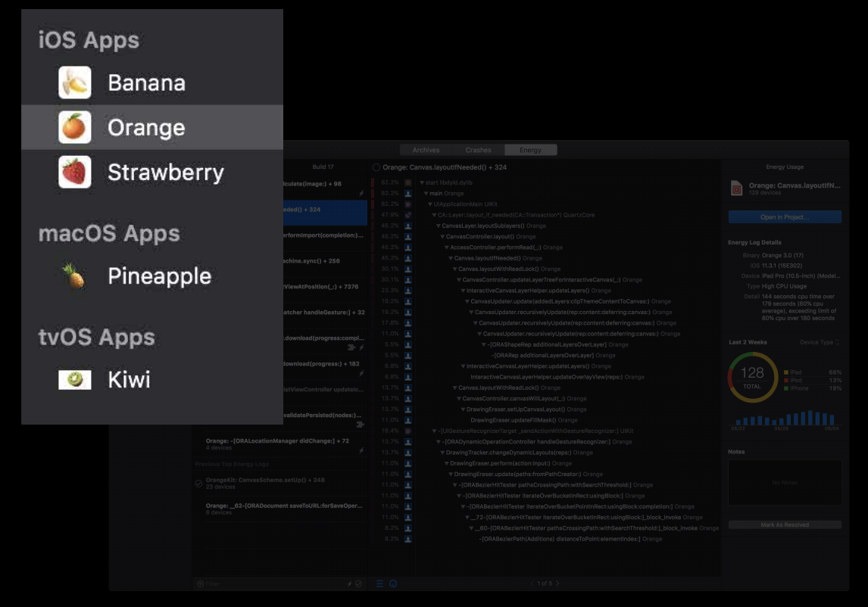Toggle the resolved checkmark filter beside Filter
868x607 pixels.
pos(358,584)
